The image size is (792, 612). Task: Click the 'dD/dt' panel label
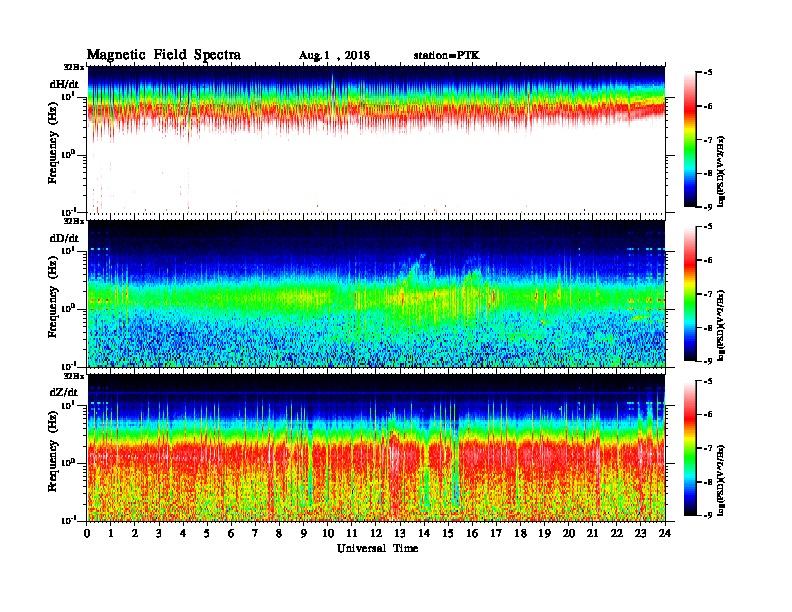[x=64, y=238]
